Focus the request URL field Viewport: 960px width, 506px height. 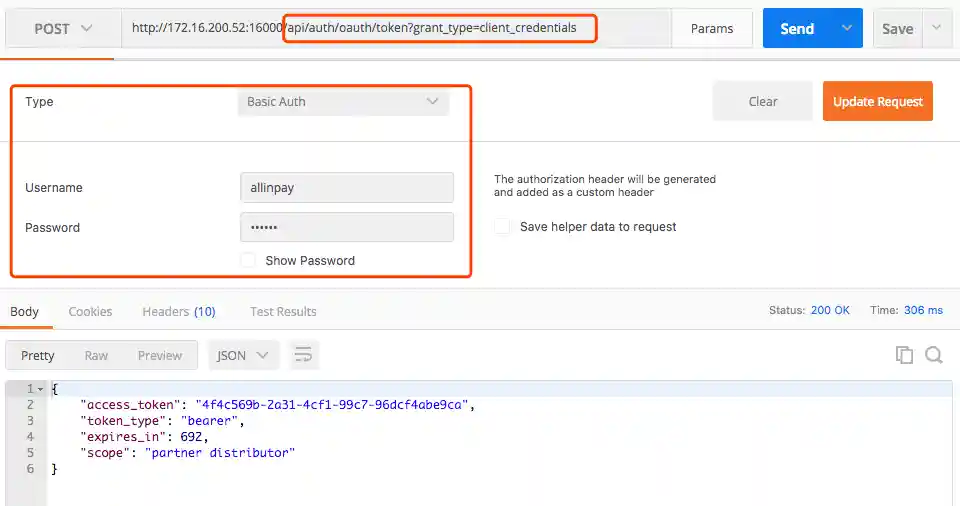(396, 28)
